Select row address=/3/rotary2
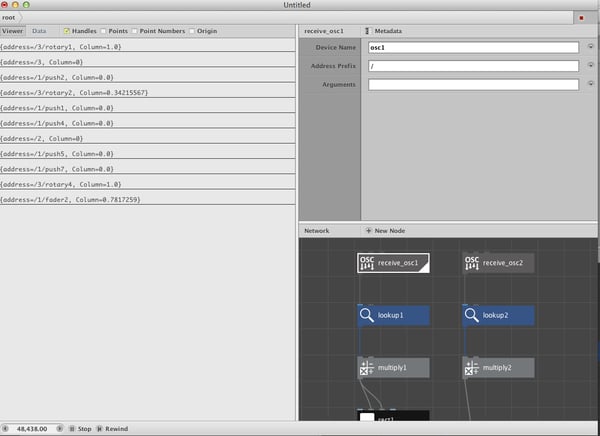 pos(147,92)
